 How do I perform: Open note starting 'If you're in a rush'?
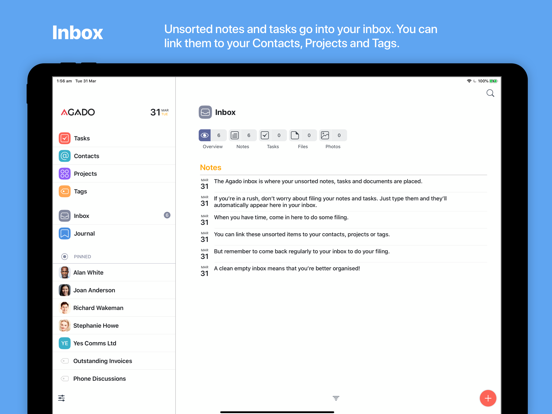[x=343, y=202]
